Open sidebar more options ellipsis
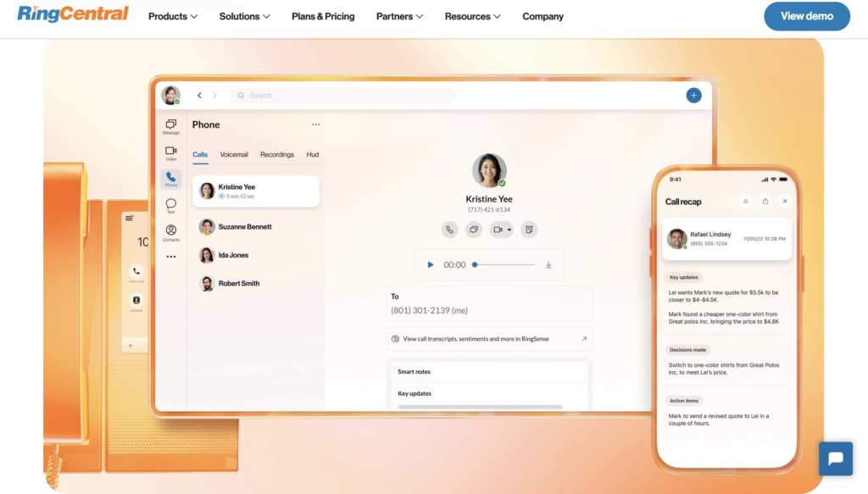Screen dimensions: 868x494 [171, 257]
